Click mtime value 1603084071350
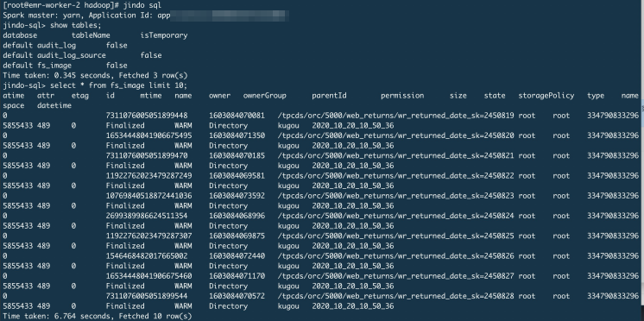 pyautogui.click(x=237, y=135)
